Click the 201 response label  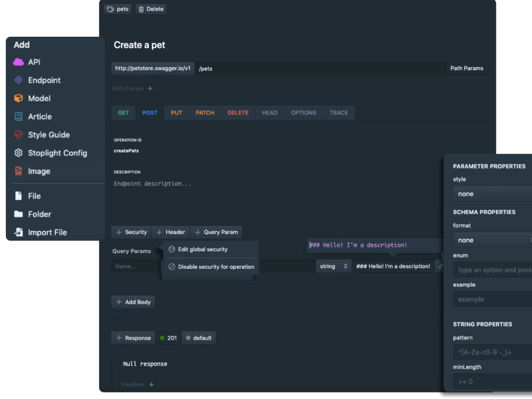click(172, 338)
